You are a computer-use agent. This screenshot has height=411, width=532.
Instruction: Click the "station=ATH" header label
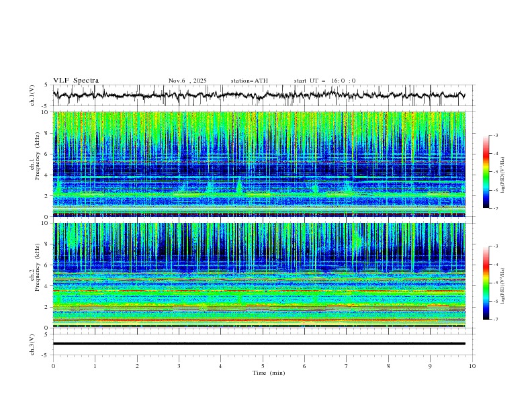point(249,81)
